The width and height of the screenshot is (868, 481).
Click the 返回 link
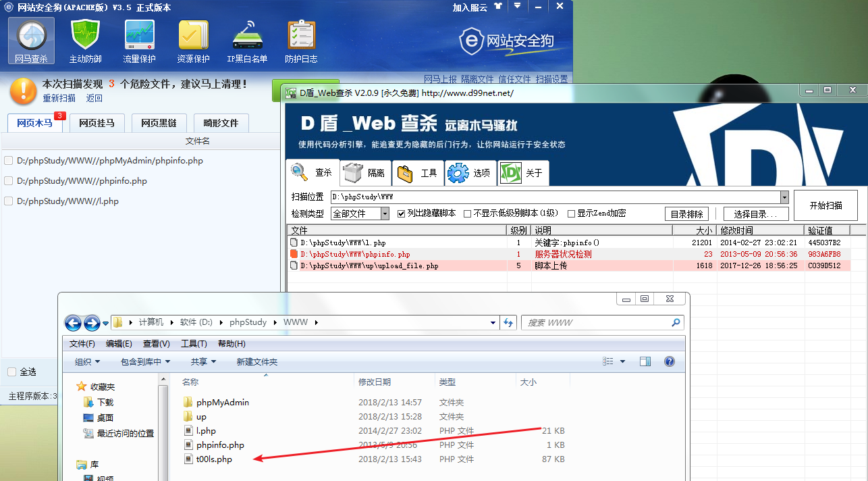click(94, 98)
